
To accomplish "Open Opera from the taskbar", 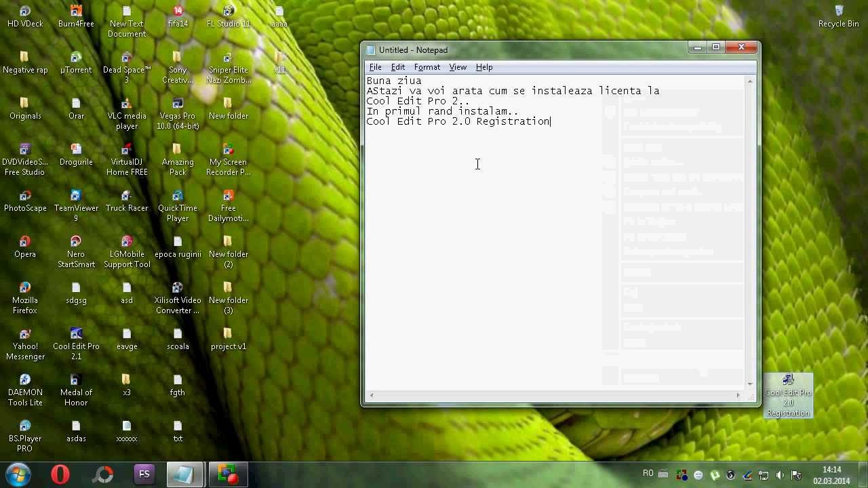I will pos(60,474).
